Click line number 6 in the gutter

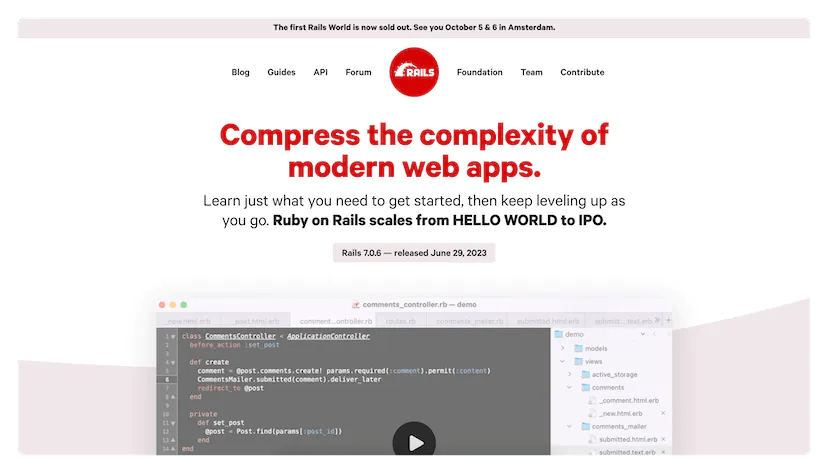point(167,380)
